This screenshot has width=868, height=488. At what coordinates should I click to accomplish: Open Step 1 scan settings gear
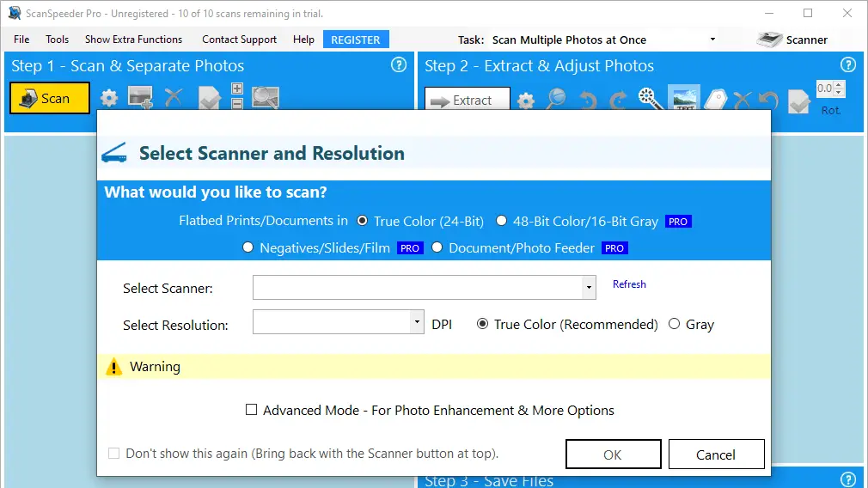tap(109, 99)
